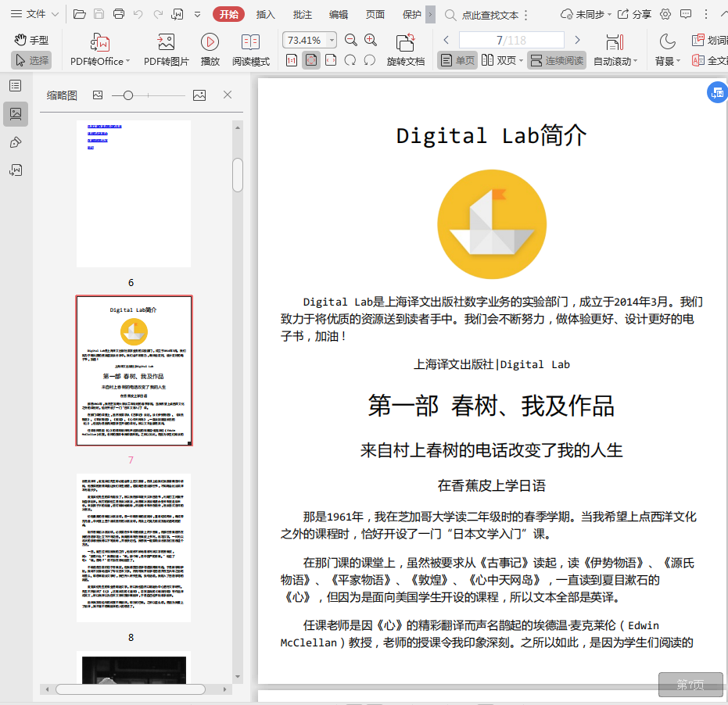Click the thumbnail size slider handle

tap(127, 95)
